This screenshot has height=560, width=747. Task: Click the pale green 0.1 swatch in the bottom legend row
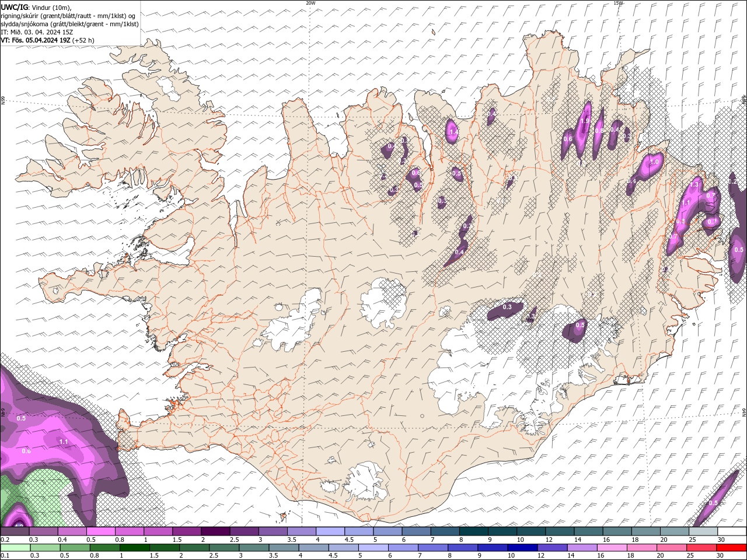coord(15,548)
